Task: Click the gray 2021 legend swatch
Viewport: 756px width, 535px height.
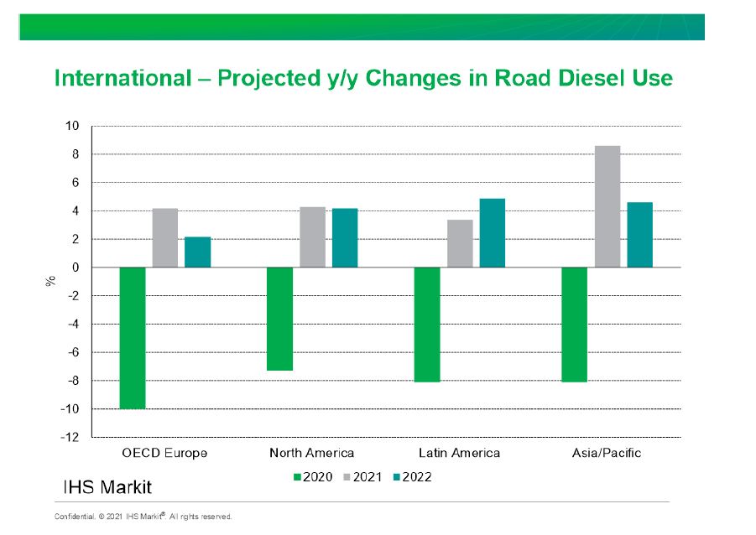Action: pyautogui.click(x=347, y=477)
